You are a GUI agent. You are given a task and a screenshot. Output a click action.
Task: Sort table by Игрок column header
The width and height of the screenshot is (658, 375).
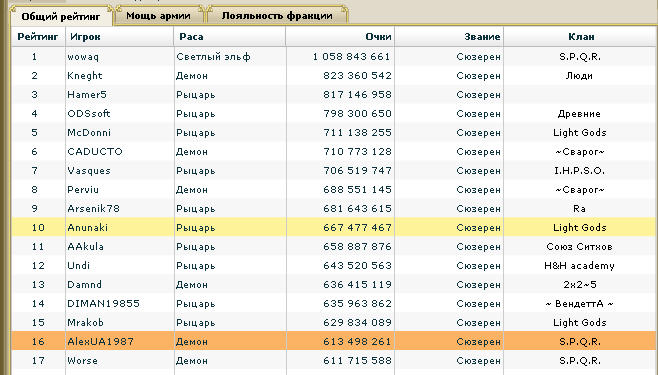[x=85, y=37]
